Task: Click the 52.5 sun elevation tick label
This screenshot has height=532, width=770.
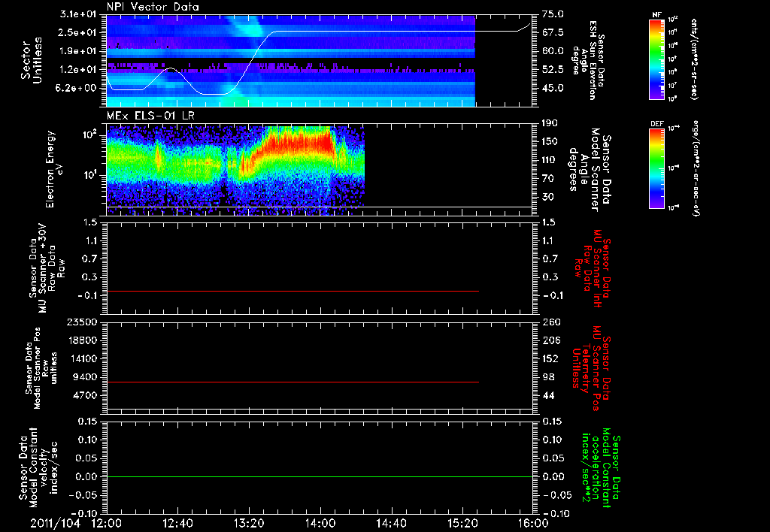Action: (x=553, y=70)
